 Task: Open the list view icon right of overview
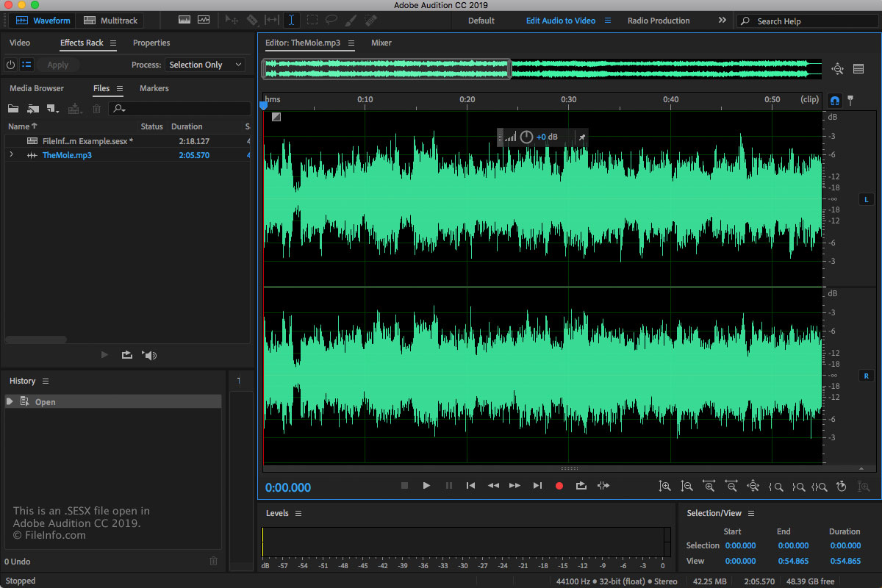click(858, 69)
